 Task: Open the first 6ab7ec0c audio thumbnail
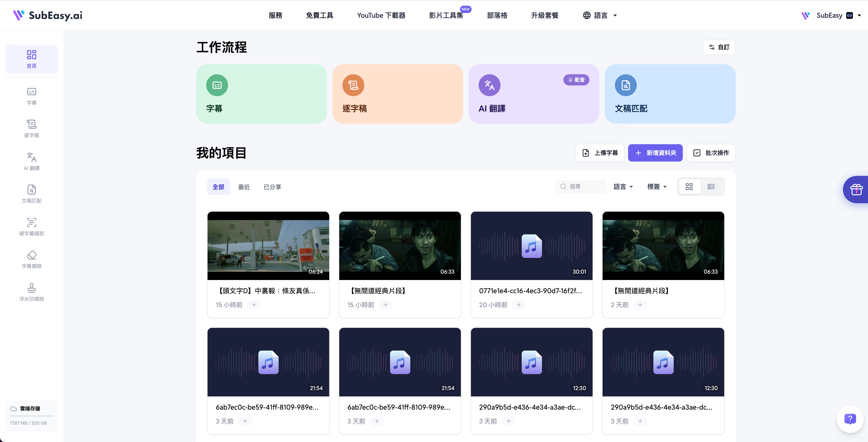coord(268,362)
